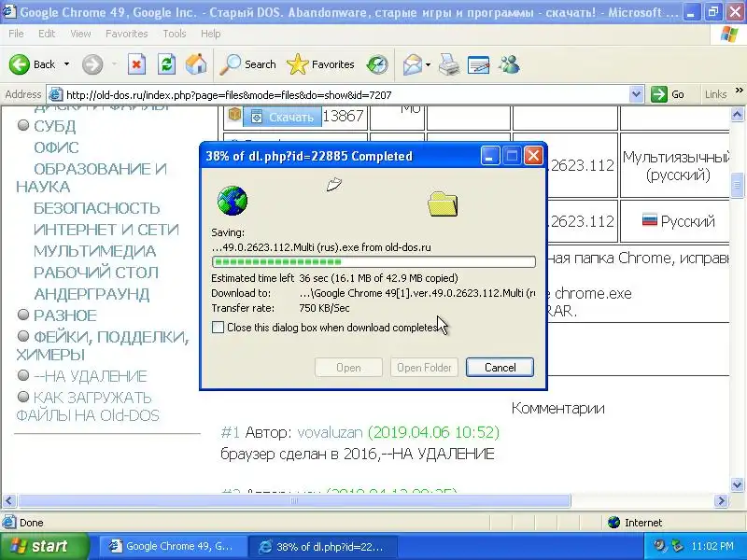
Task: Click the Windows flag throbber logo
Action: [729, 35]
